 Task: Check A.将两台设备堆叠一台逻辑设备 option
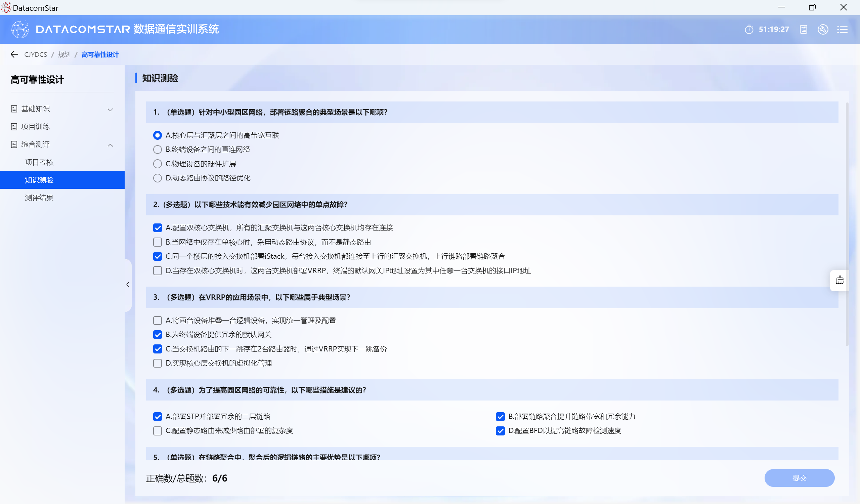point(157,321)
